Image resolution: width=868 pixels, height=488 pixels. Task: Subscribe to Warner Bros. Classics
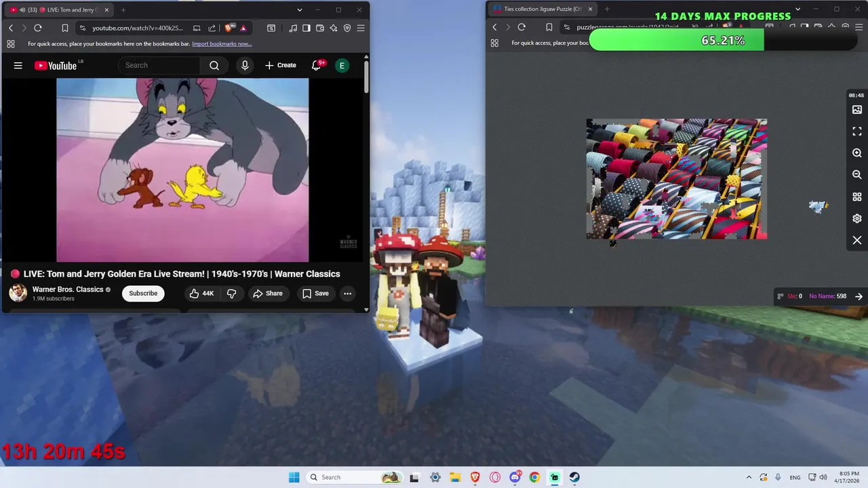pyautogui.click(x=143, y=293)
